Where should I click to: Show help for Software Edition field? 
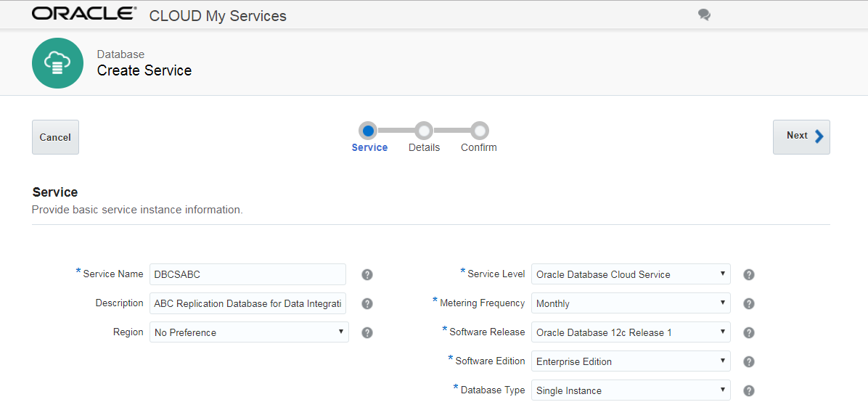749,361
